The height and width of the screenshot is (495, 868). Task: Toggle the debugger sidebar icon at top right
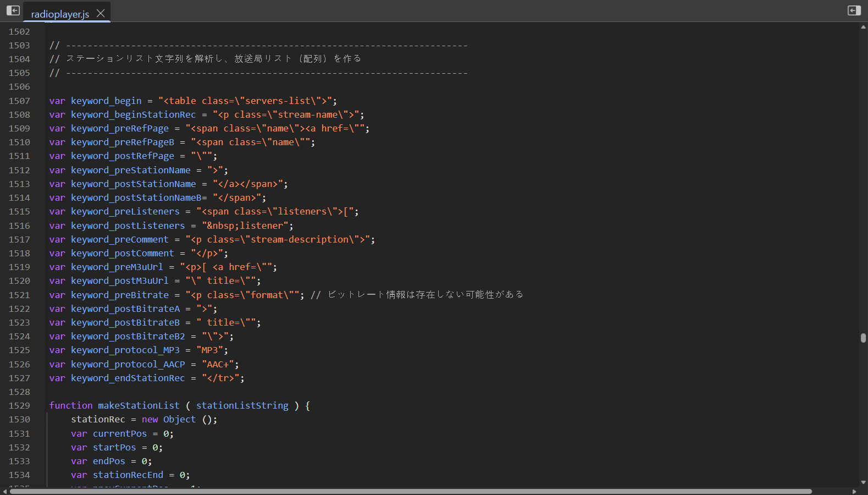[854, 10]
